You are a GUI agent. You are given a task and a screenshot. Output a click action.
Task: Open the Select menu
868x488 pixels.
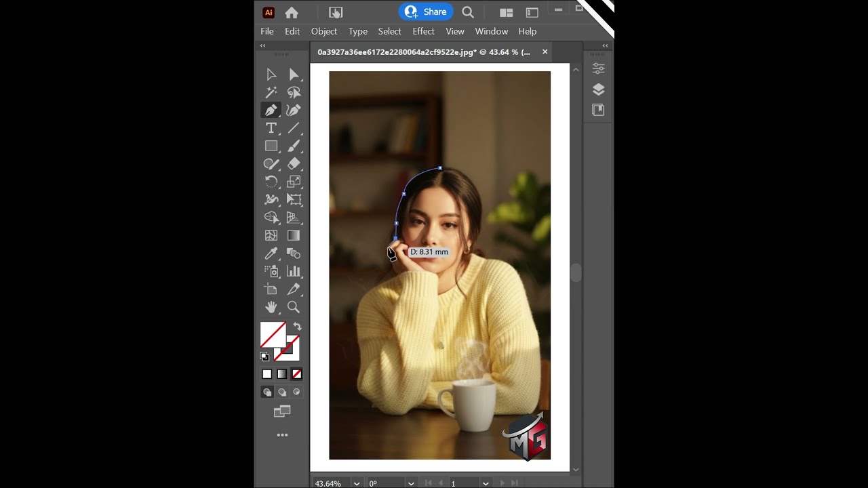[390, 31]
